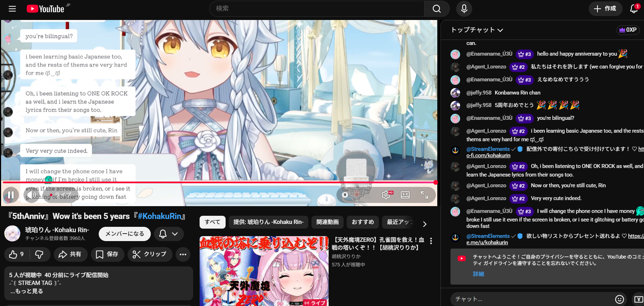Click the チャンネル登録者数 3960人 subscriber count
This screenshot has height=306, width=644.
click(55, 238)
